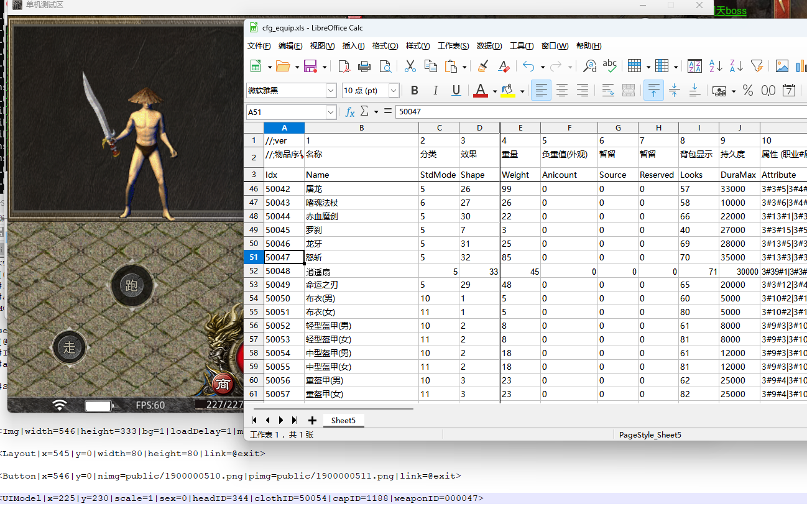
Task: Open undo history dropdown arrow
Action: click(543, 66)
